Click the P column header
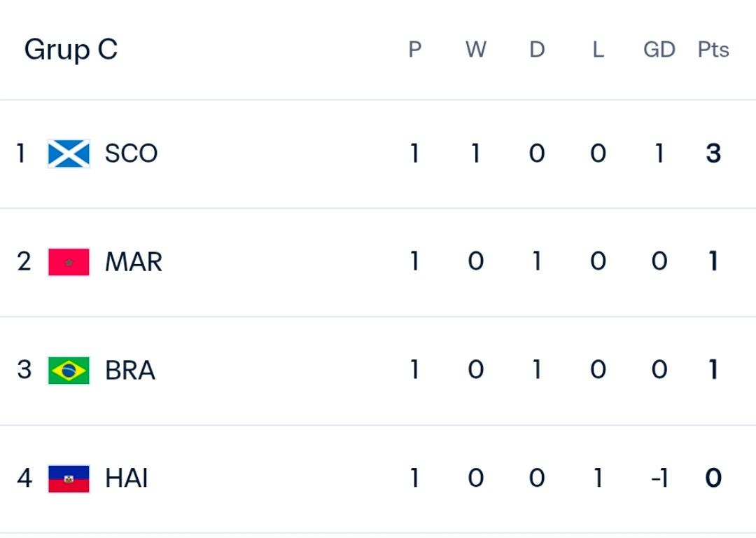Viewport: 756px width, 538px height. pos(414,49)
